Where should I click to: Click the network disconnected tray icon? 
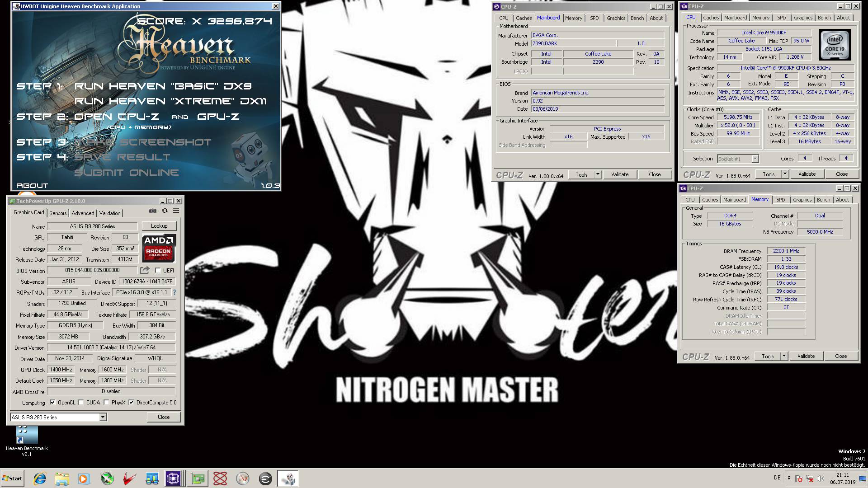[810, 479]
